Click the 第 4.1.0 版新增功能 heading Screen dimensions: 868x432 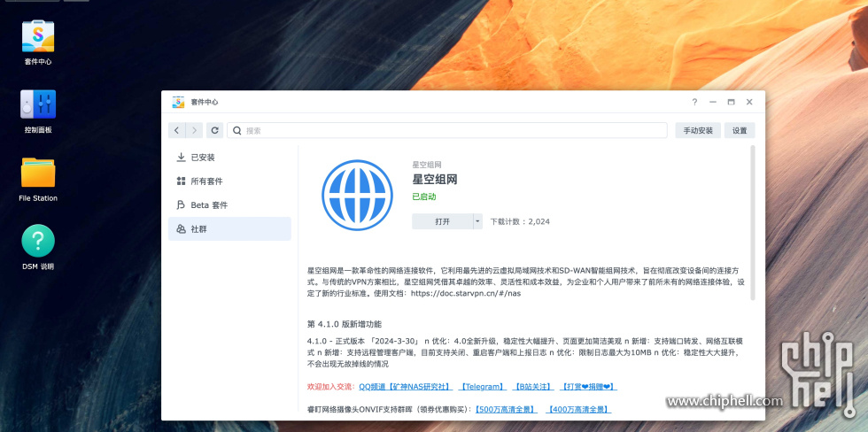point(345,324)
